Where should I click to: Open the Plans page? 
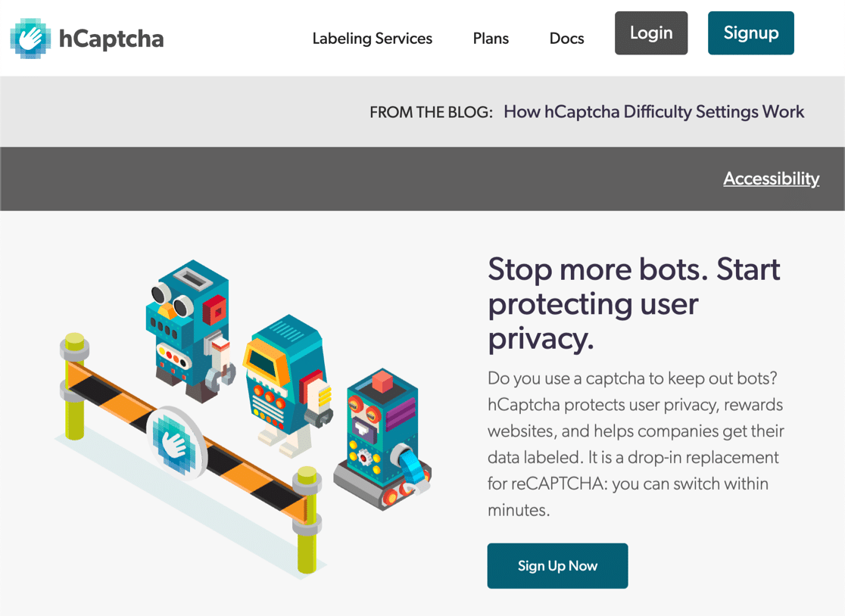point(491,39)
